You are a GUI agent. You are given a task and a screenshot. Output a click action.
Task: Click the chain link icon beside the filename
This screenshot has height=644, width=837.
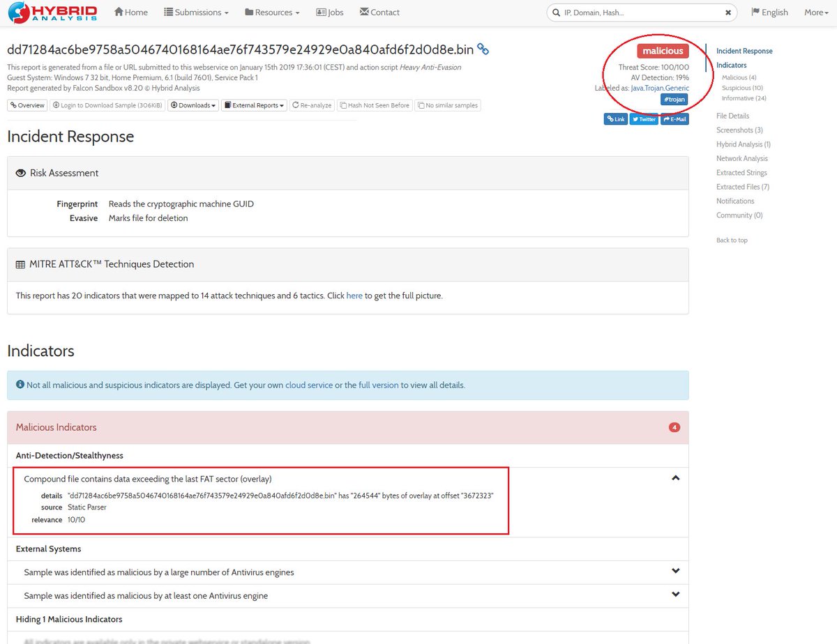tap(483, 49)
